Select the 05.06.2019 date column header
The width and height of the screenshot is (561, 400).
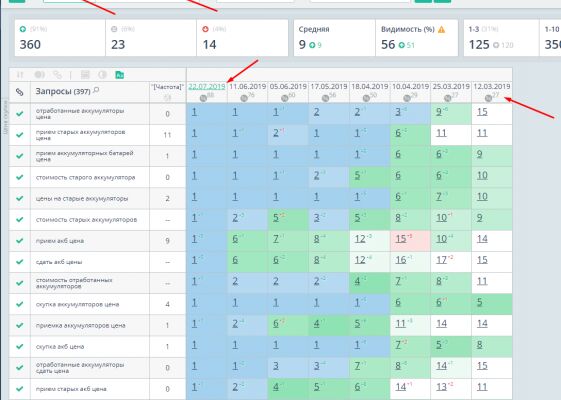[288, 87]
